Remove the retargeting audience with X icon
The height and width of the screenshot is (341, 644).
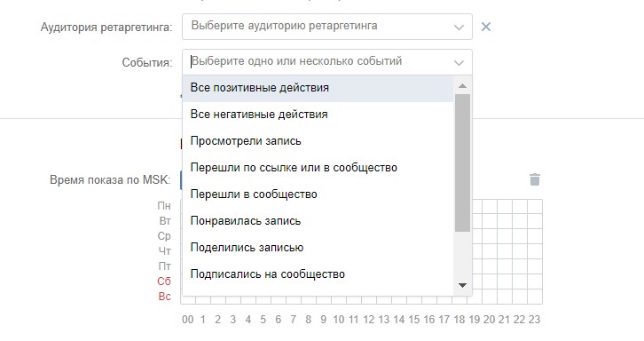tap(486, 27)
